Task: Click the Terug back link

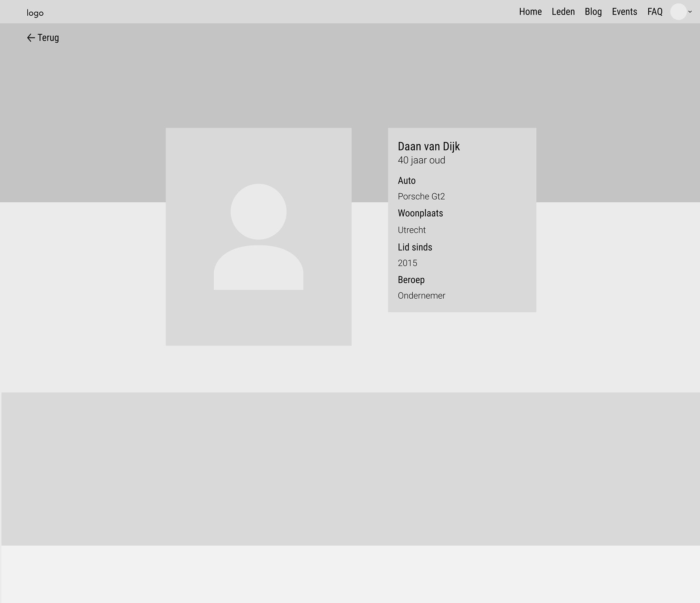Action: [x=48, y=38]
